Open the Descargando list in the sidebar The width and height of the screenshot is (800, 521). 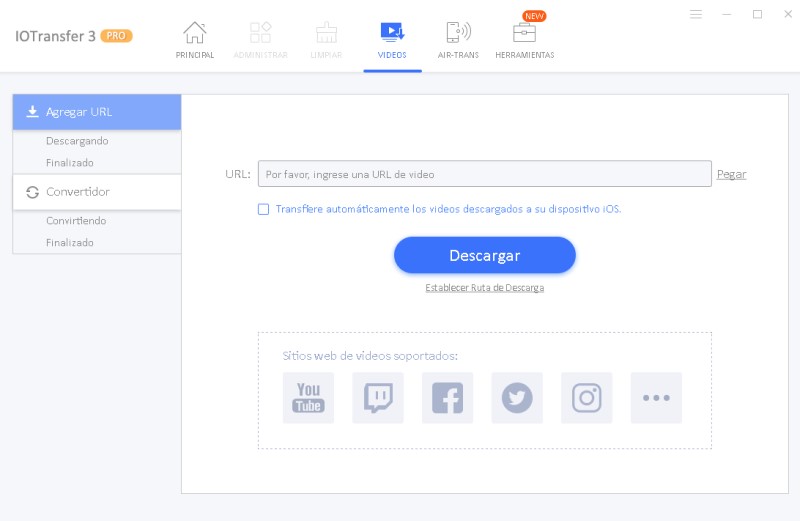click(x=77, y=141)
